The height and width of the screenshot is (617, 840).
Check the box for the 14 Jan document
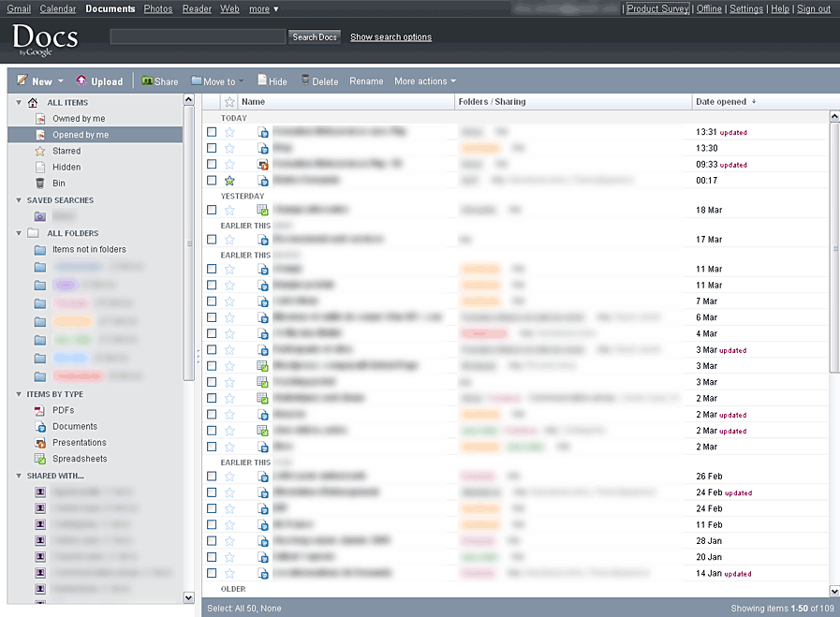point(212,573)
